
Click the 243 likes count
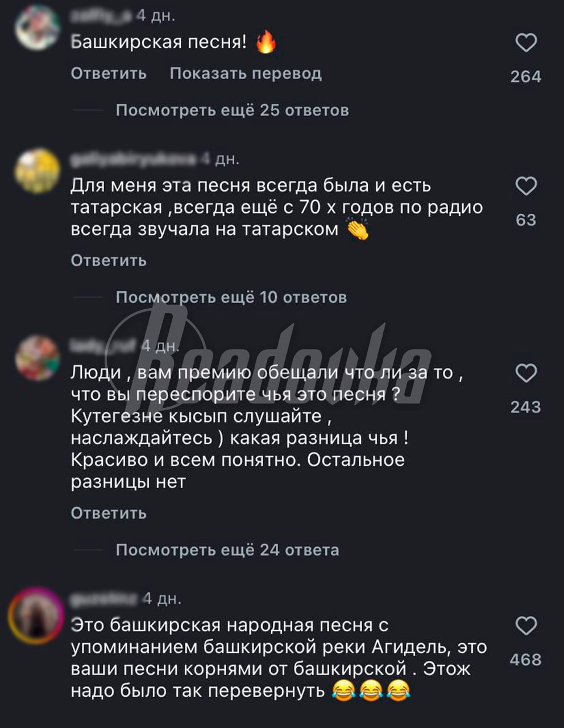(x=526, y=407)
